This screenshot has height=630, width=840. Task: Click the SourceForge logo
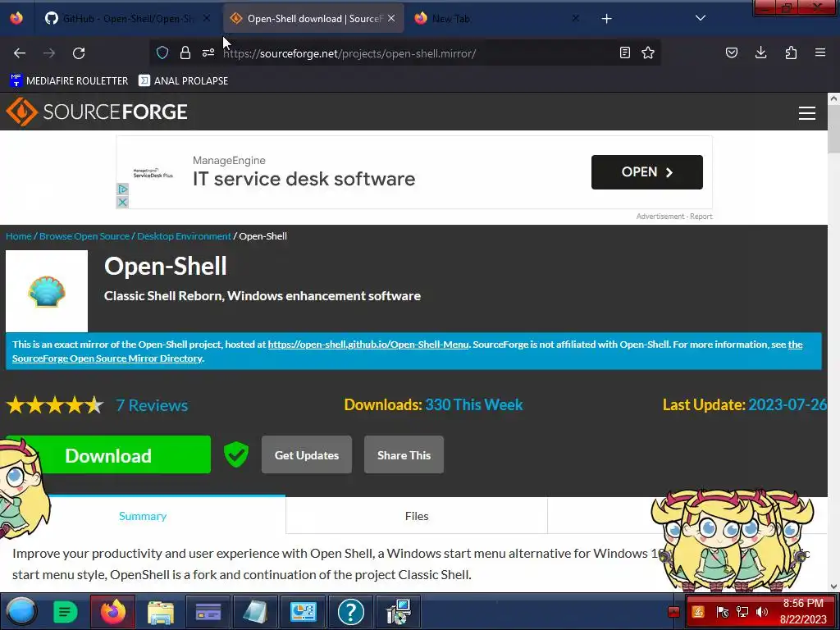pyautogui.click(x=97, y=112)
